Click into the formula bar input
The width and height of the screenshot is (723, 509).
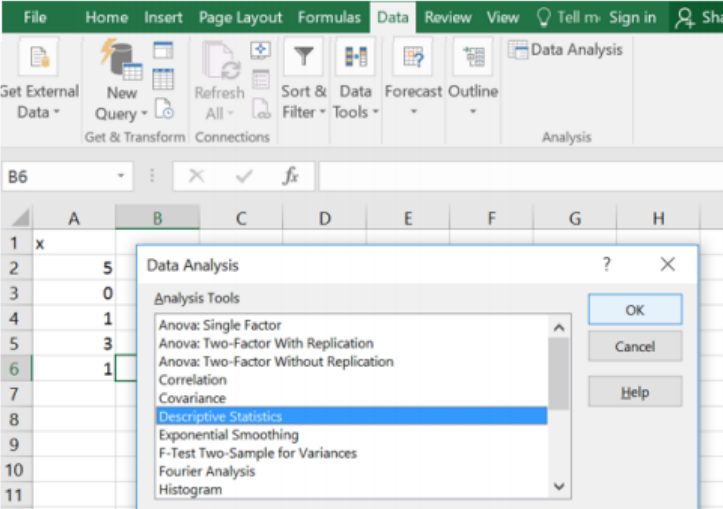coord(521,176)
